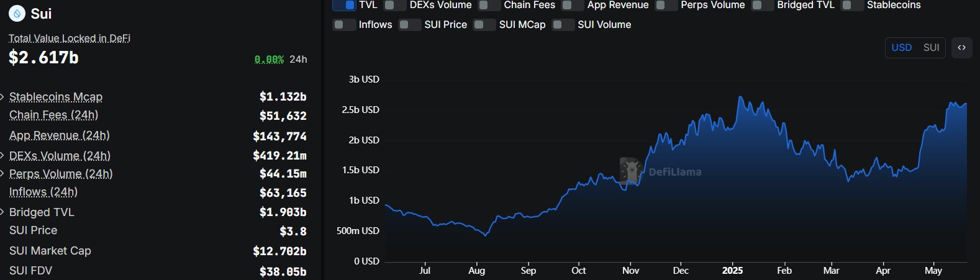The image size is (980, 280).
Task: Turn on Perps Volume chart toggle
Action: [666, 5]
